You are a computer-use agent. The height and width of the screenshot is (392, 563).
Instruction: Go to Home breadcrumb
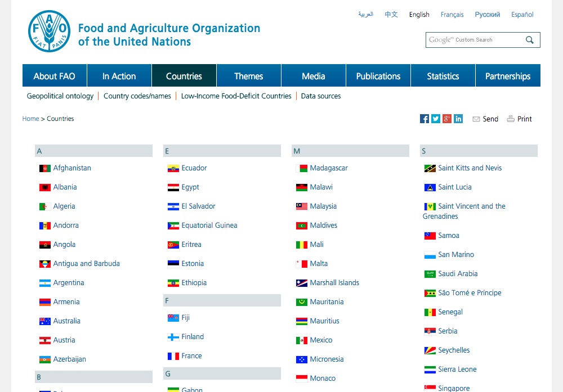point(30,119)
